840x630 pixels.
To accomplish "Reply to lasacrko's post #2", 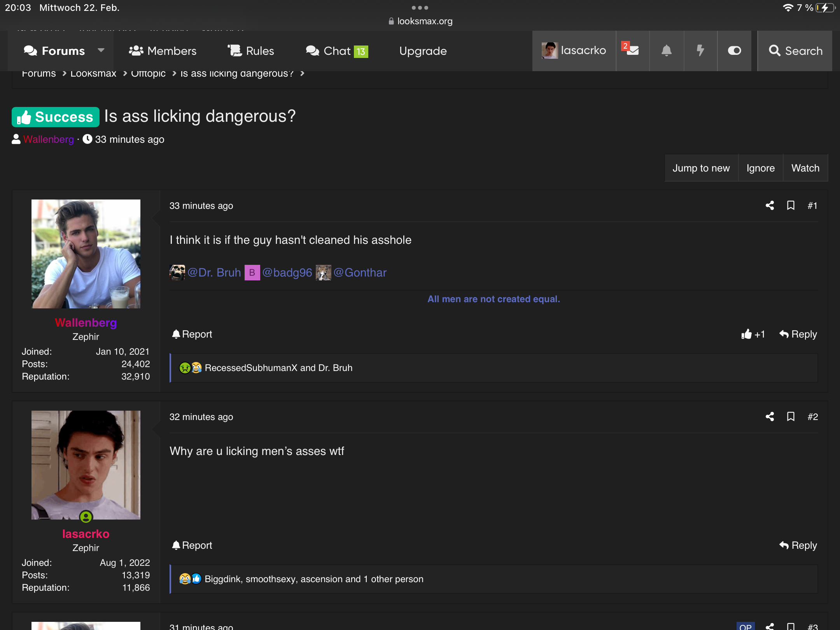I will tap(798, 546).
